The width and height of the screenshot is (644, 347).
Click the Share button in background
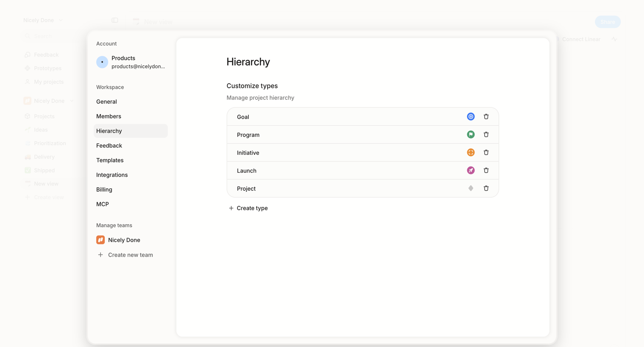point(607,22)
